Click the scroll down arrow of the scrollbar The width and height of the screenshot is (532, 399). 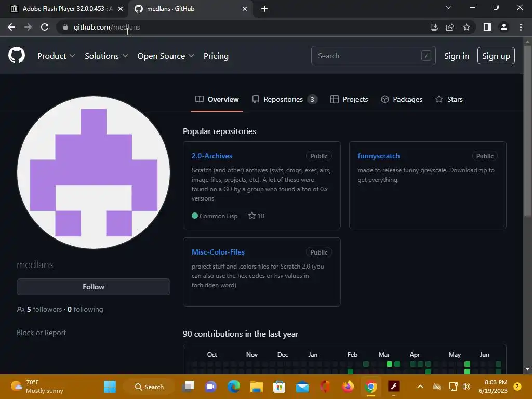[x=527, y=369]
